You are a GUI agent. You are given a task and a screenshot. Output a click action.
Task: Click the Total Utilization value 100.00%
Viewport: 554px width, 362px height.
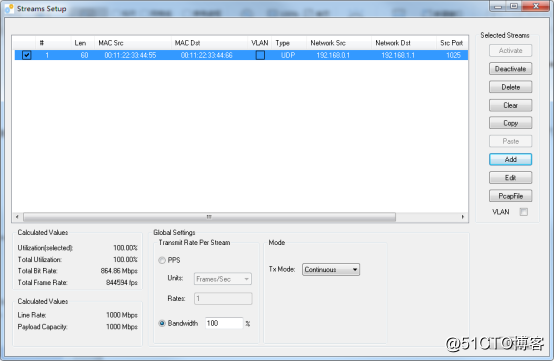click(125, 260)
